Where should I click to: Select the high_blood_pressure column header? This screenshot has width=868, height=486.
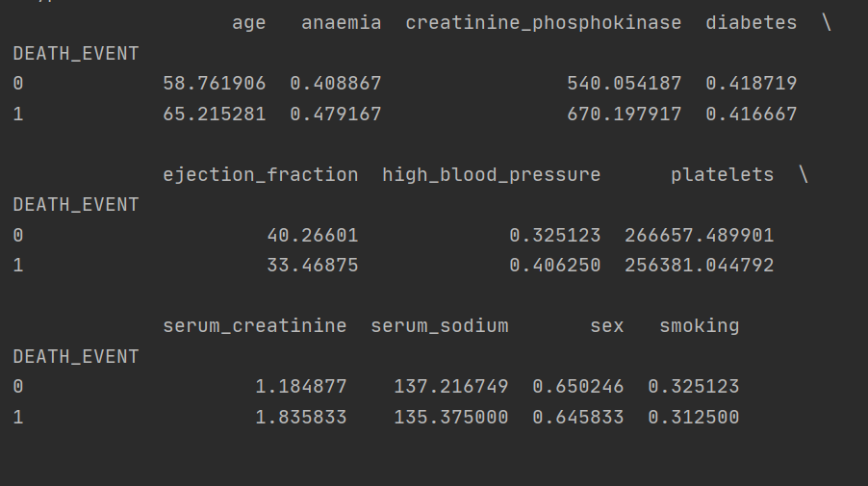tap(491, 175)
